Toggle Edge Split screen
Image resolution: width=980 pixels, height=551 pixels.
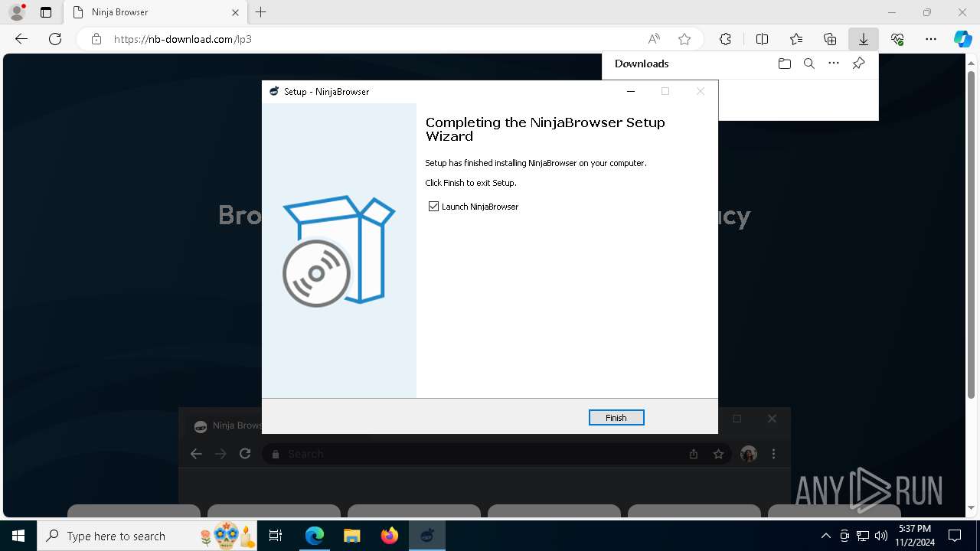(762, 39)
